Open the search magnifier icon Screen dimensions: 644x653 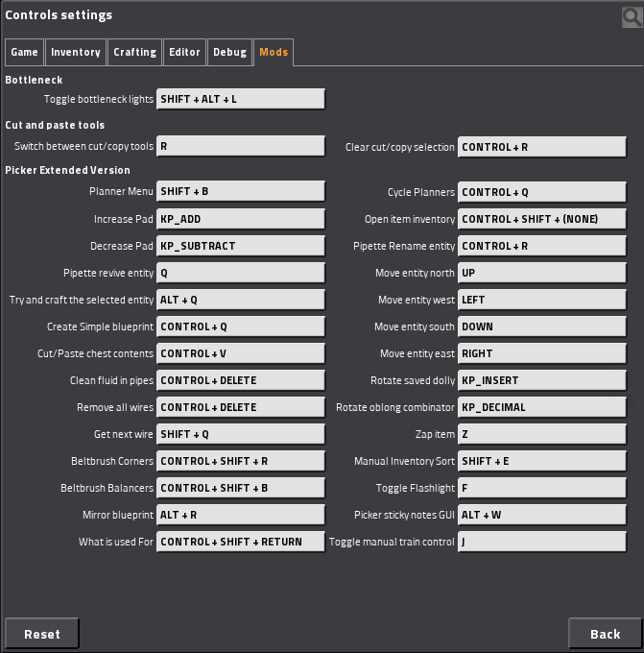[632, 17]
